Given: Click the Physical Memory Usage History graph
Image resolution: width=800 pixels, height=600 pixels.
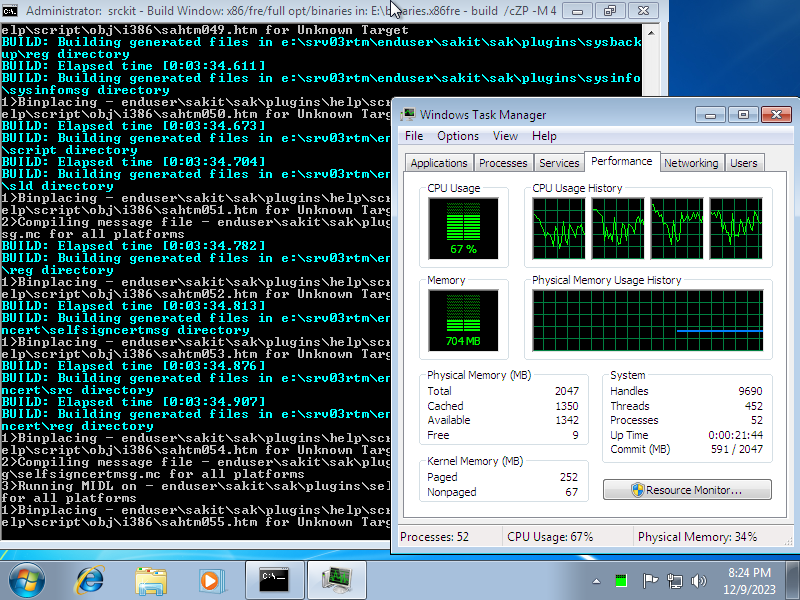Looking at the screenshot, I should click(x=647, y=320).
